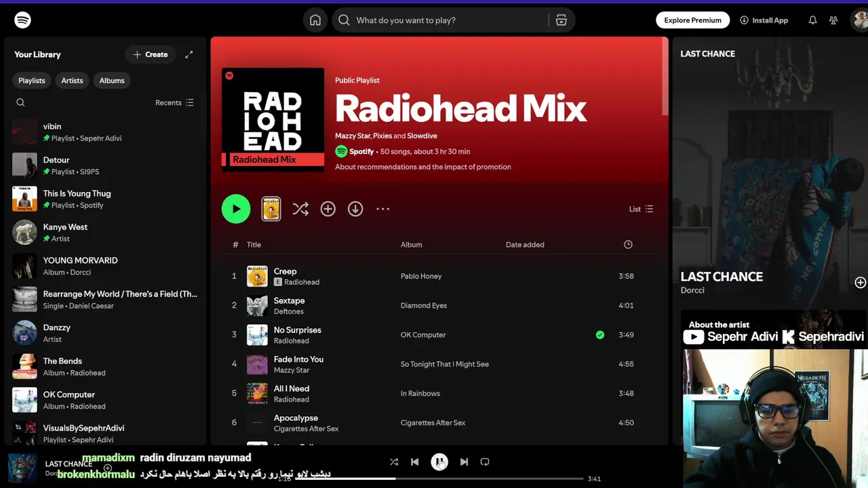Screen dimensions: 868x488
Task: Open the vibin playlist
Action: tap(105, 131)
